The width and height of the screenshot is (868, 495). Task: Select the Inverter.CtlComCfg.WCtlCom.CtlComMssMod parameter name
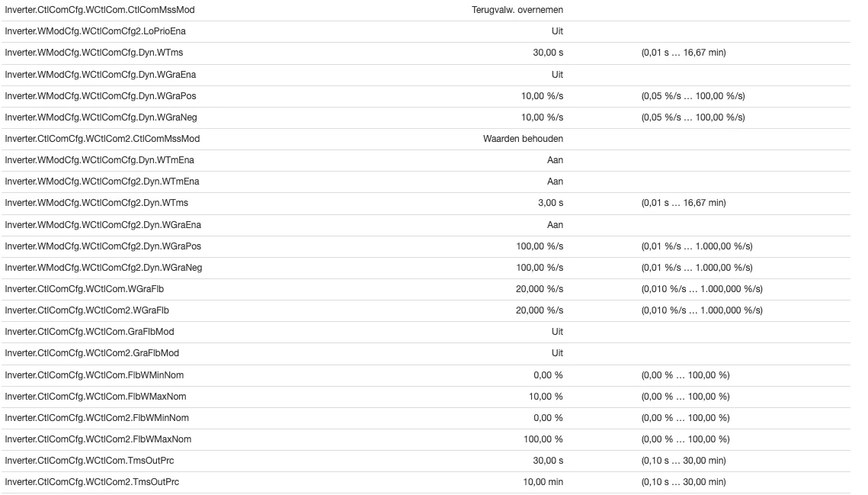click(x=100, y=10)
